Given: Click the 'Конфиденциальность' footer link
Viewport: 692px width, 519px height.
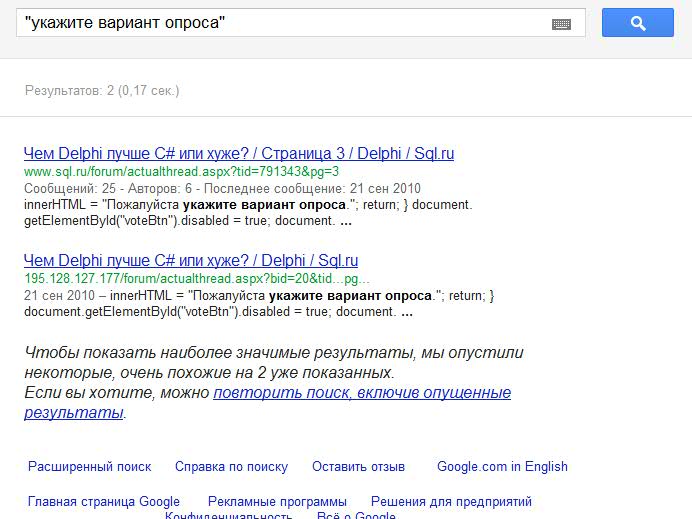Looking at the screenshot, I should 228,515.
